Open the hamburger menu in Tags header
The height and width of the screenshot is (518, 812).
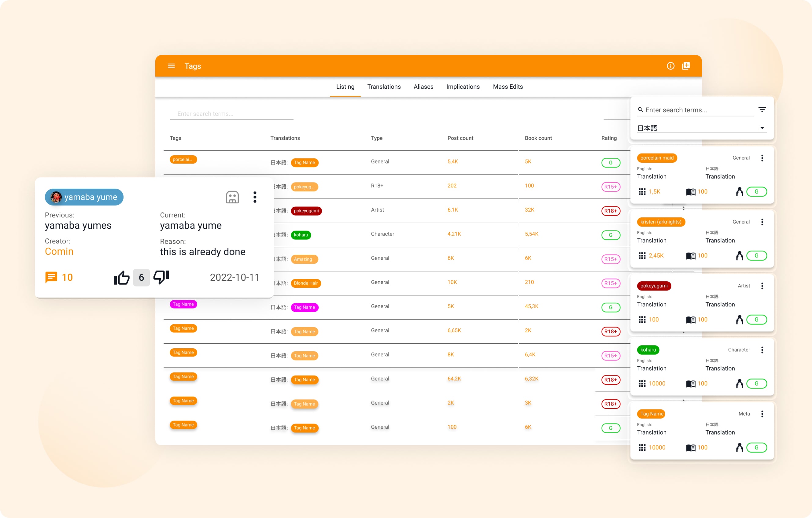(171, 66)
